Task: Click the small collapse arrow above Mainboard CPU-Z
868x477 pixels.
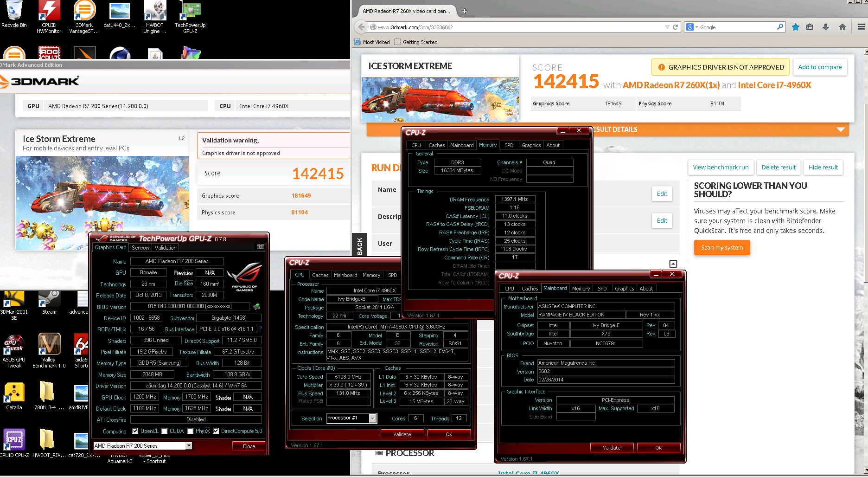Action: click(673, 264)
